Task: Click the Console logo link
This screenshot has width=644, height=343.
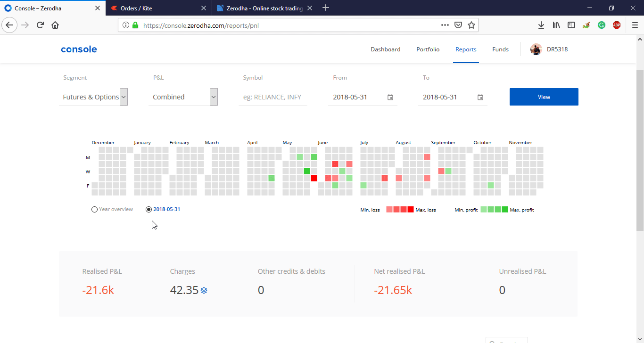Action: tap(79, 49)
